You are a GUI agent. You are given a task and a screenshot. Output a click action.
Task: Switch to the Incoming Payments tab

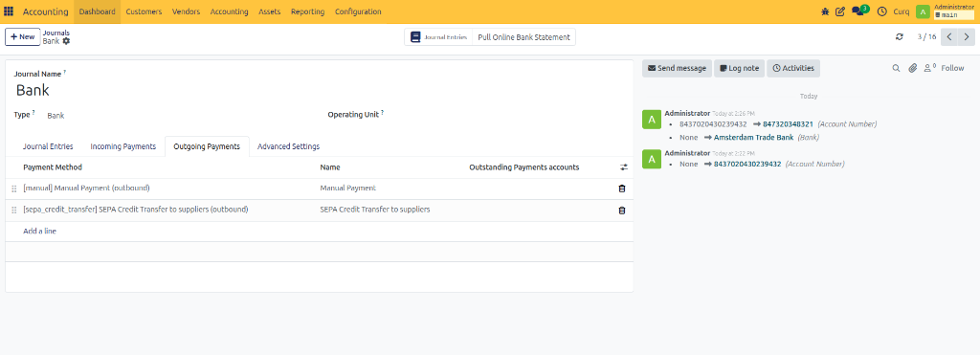click(x=123, y=146)
